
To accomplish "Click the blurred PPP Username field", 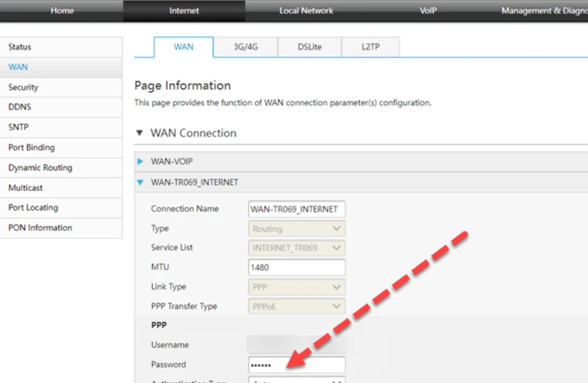I will coord(296,345).
